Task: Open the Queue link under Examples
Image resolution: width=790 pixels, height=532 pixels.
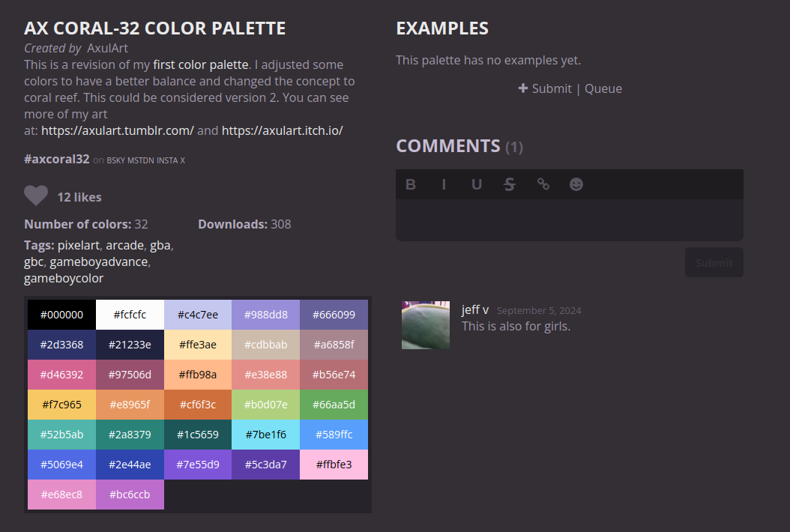Action: click(x=603, y=88)
